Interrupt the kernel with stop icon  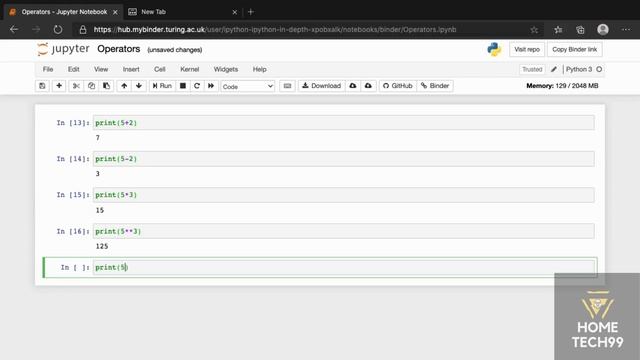pyautogui.click(x=183, y=86)
